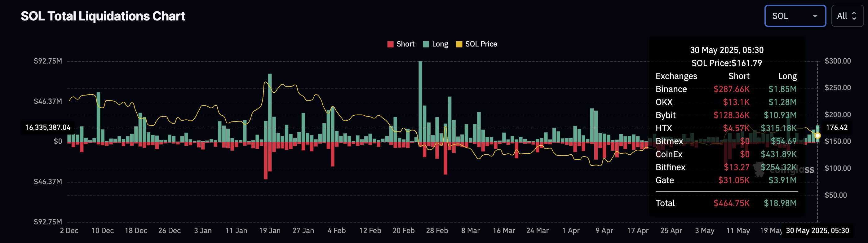Image resolution: width=868 pixels, height=243 pixels.
Task: Open the SOL coin dropdown arrow
Action: click(815, 16)
